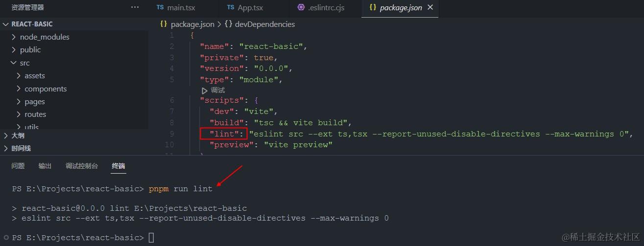This screenshot has height=246, width=644.
Task: Click the debug play icon above scripts
Action: [x=205, y=90]
